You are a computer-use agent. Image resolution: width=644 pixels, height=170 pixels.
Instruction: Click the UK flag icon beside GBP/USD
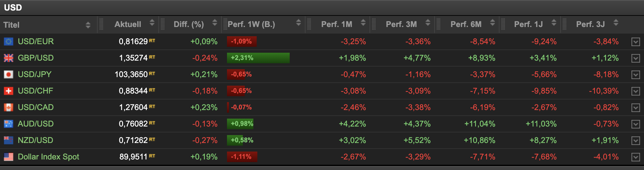click(9, 58)
